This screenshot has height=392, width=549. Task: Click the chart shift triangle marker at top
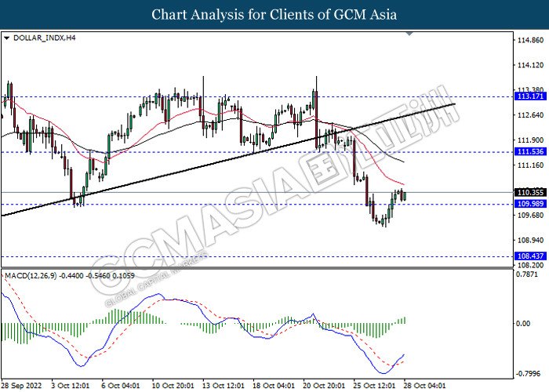click(409, 34)
